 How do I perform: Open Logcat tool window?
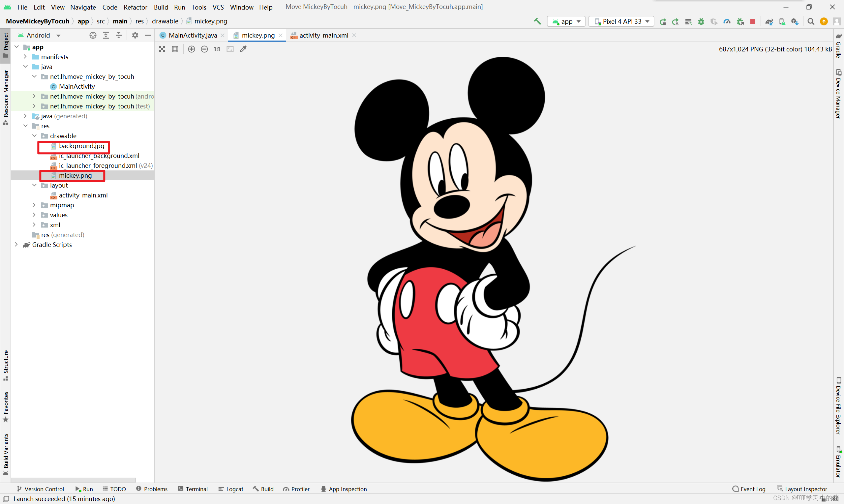click(231, 489)
